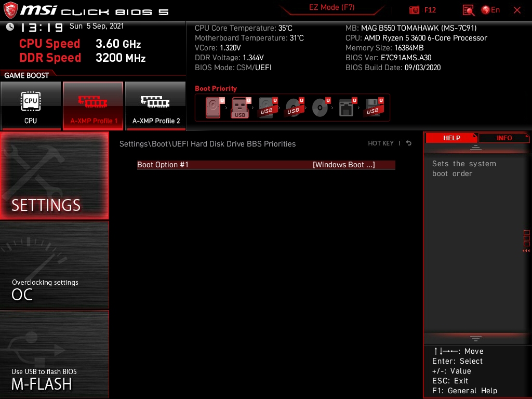This screenshot has height=399, width=532.
Task: Click the CPU Speed 3.60 GHz value
Action: coord(118,44)
